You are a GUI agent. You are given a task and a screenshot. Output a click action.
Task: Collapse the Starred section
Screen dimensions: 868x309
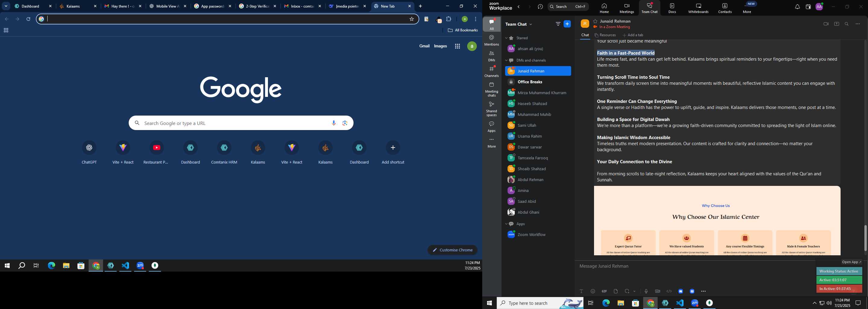(x=506, y=38)
